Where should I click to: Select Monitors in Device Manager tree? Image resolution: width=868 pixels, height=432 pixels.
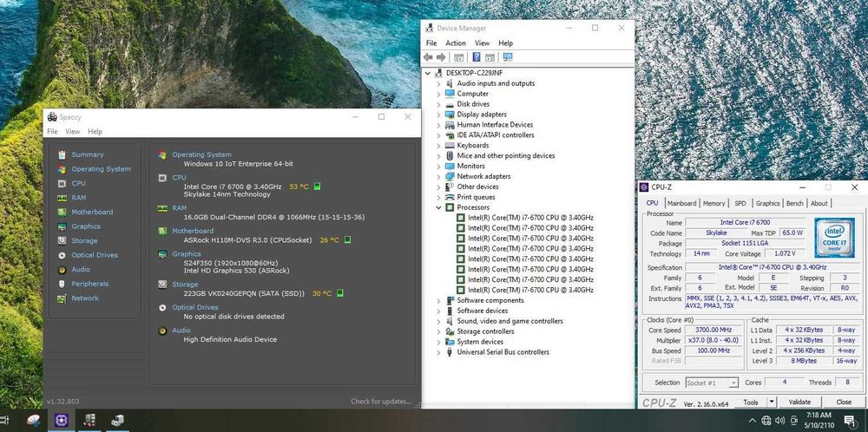[x=470, y=166]
